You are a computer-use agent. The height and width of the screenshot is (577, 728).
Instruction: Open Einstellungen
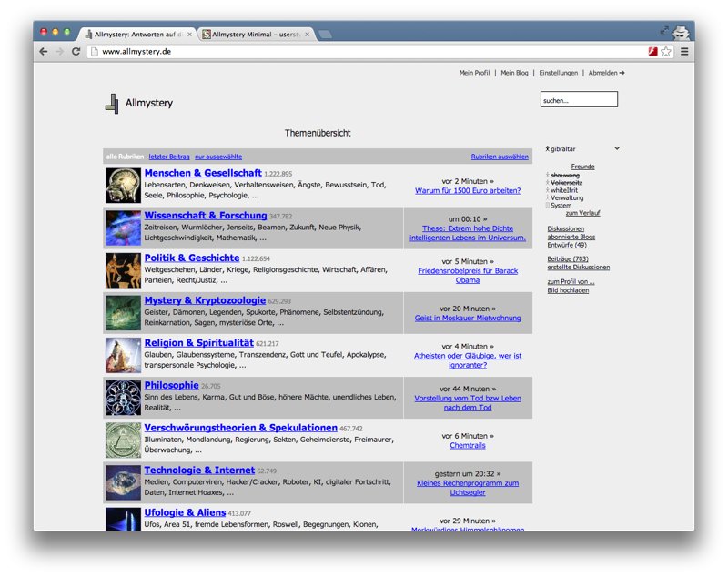click(559, 73)
